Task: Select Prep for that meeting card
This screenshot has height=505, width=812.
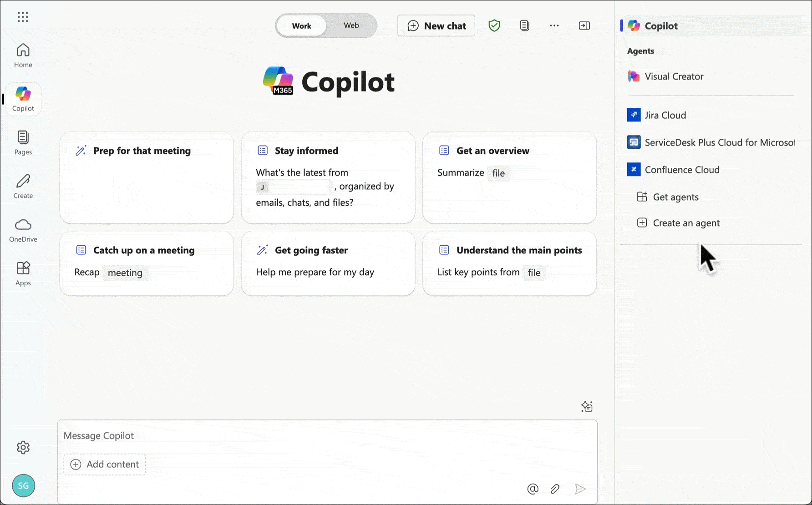Action: [x=147, y=178]
